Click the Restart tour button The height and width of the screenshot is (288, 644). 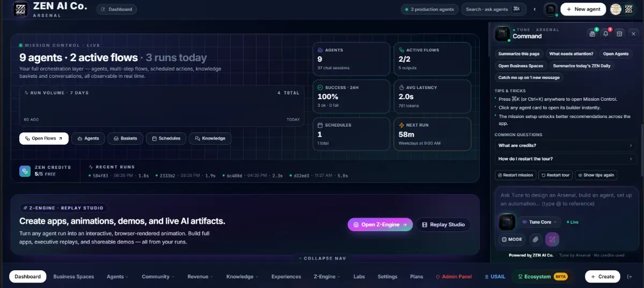555,175
